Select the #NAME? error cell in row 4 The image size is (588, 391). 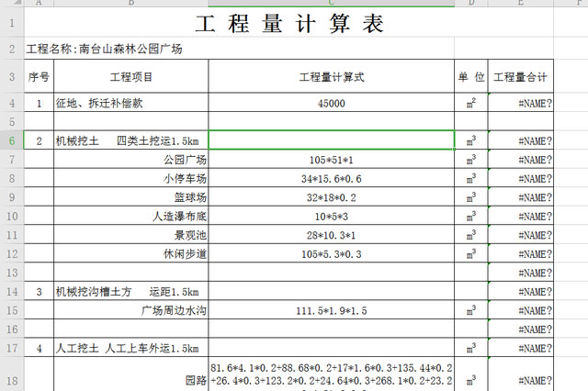click(x=521, y=103)
